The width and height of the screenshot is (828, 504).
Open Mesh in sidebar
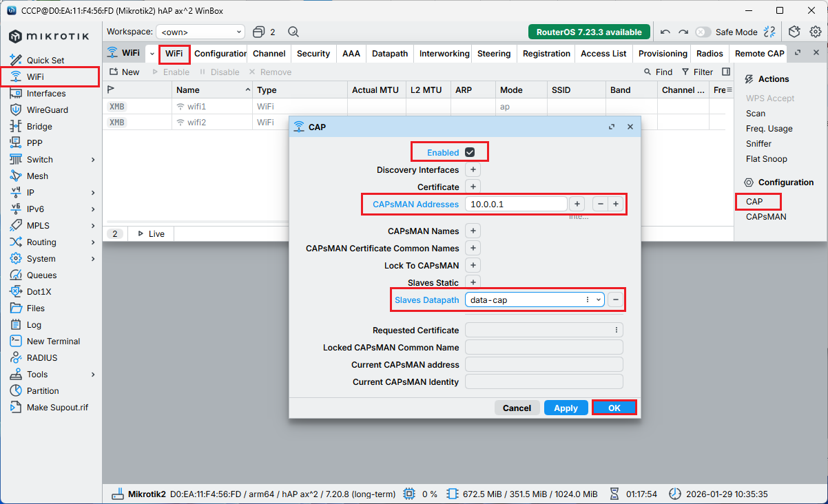[x=37, y=176]
